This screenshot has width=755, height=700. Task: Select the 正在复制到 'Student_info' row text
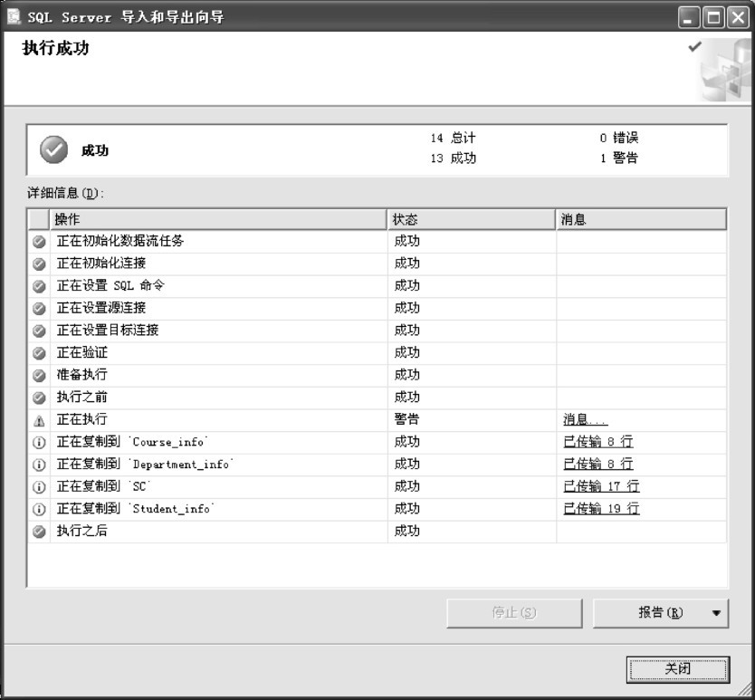(x=136, y=508)
